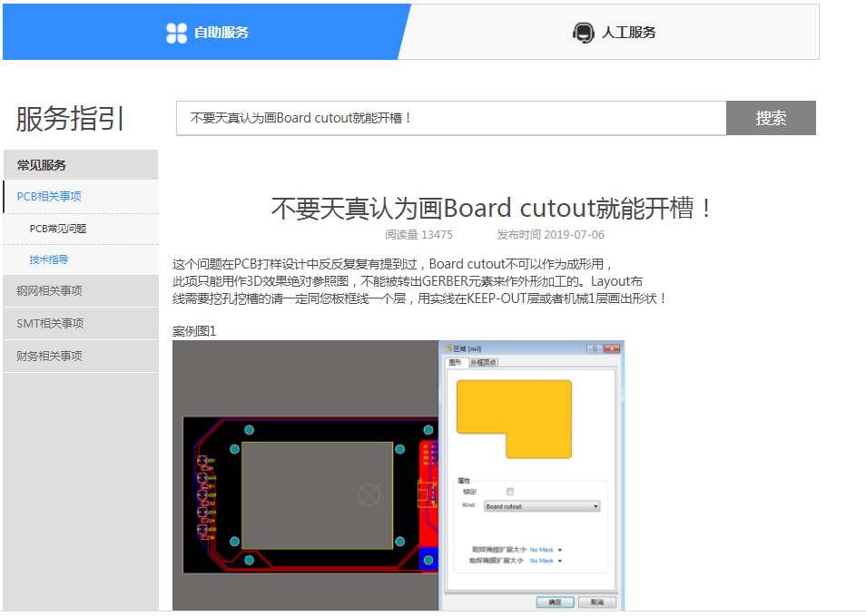
Task: Click the 区域 dialog title bar icon
Action: (447, 349)
